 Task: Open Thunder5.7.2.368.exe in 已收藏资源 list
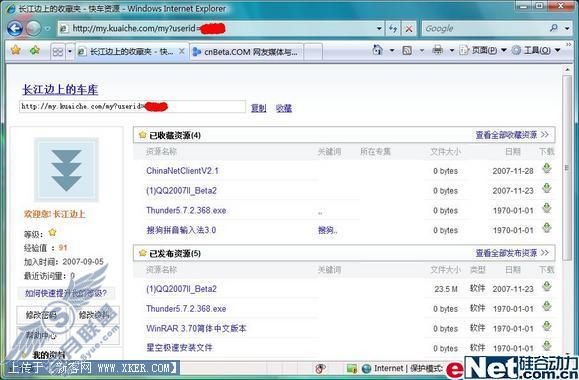[x=186, y=210]
